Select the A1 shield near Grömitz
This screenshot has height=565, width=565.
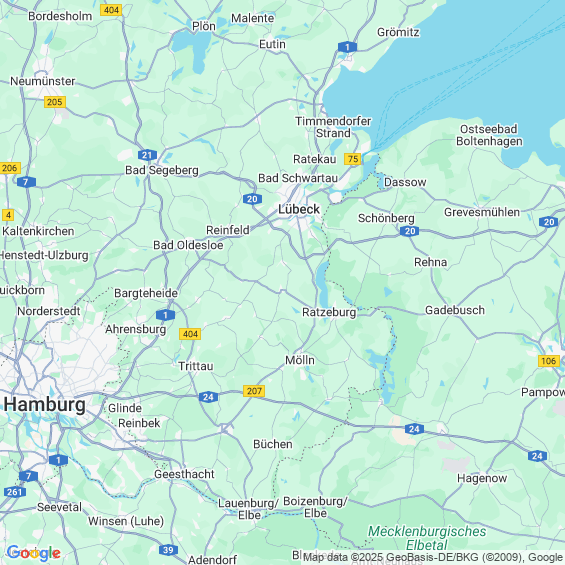click(x=347, y=47)
